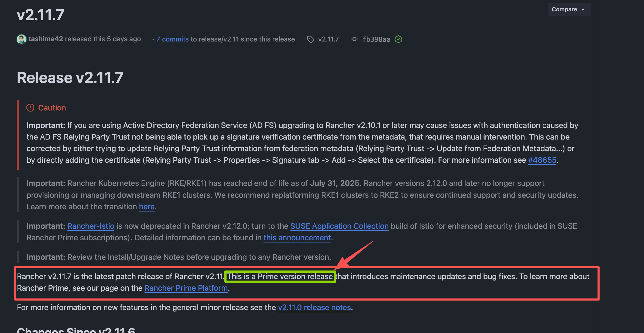
Task: Open commit hash fb398aa
Action: click(x=376, y=39)
